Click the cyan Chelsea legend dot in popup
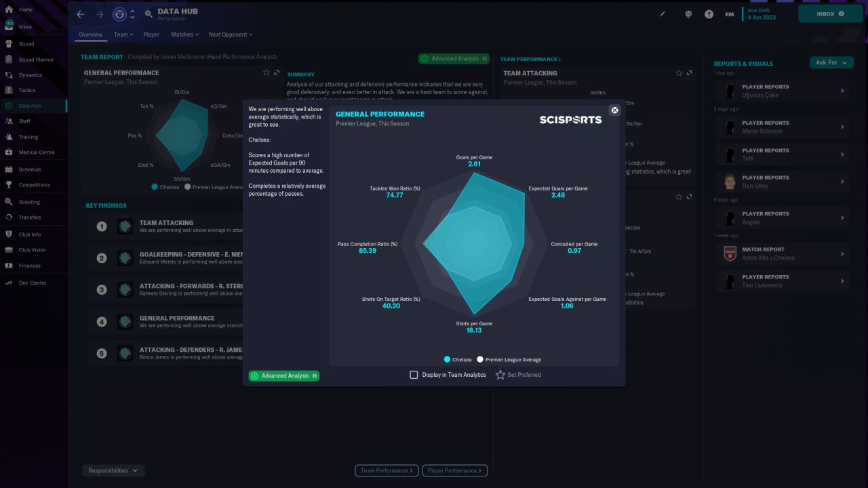 pyautogui.click(x=447, y=359)
